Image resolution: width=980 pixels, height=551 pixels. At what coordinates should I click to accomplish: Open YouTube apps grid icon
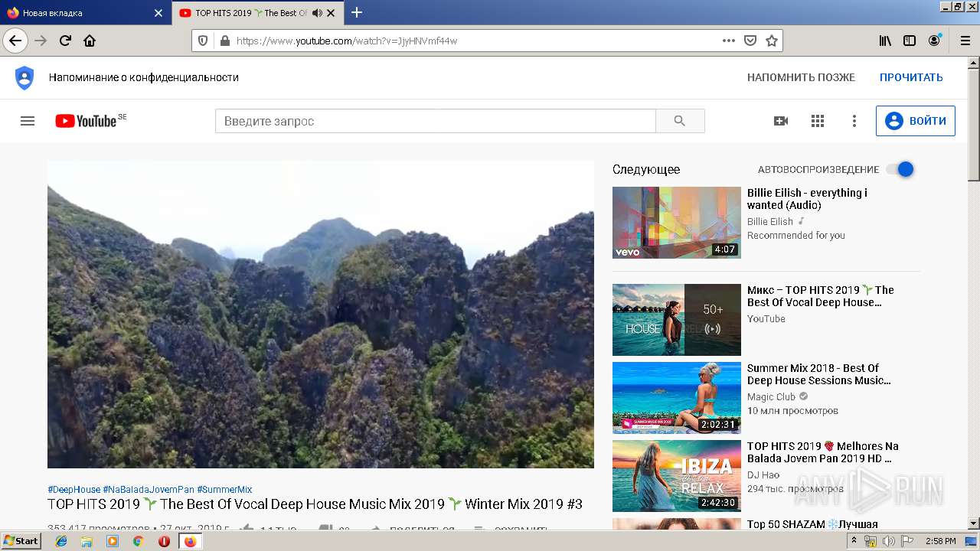818,121
